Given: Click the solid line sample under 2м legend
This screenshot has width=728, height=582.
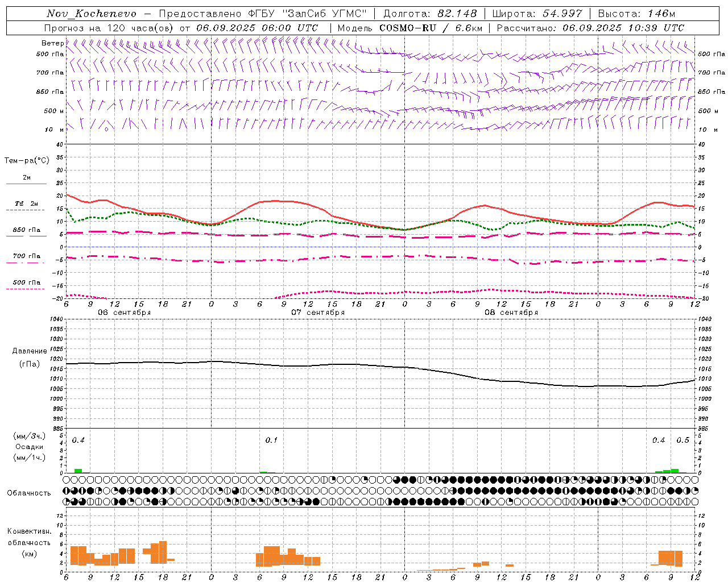Looking at the screenshot, I should tap(26, 184).
